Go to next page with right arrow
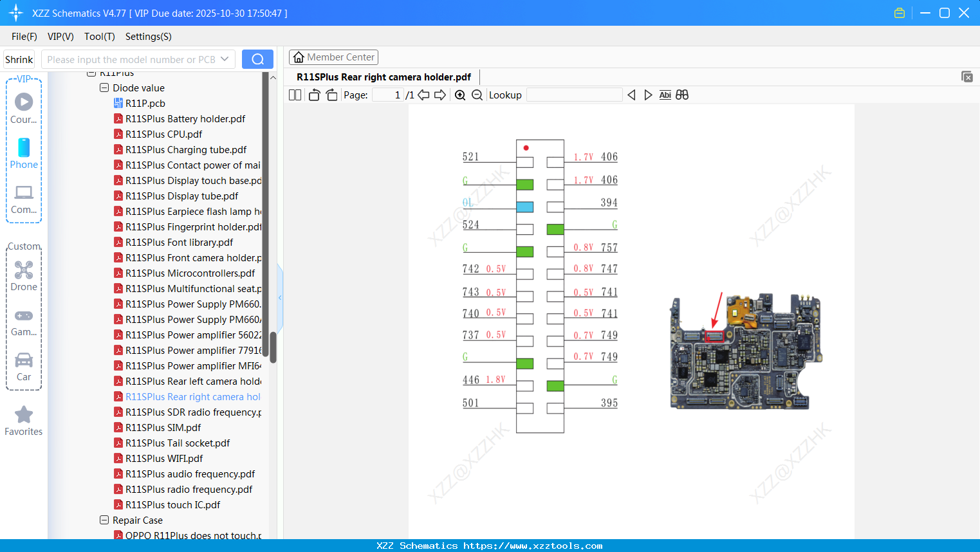Image resolution: width=980 pixels, height=552 pixels. point(440,95)
